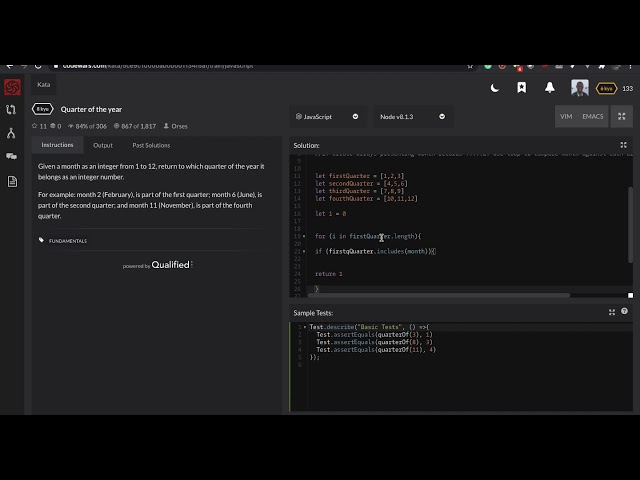The image size is (640, 480).
Task: Open the browser three-dot menu
Action: click(630, 67)
